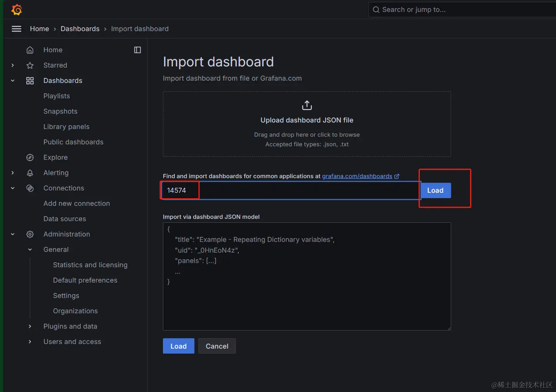Expand the Starred section chevron

coord(13,65)
